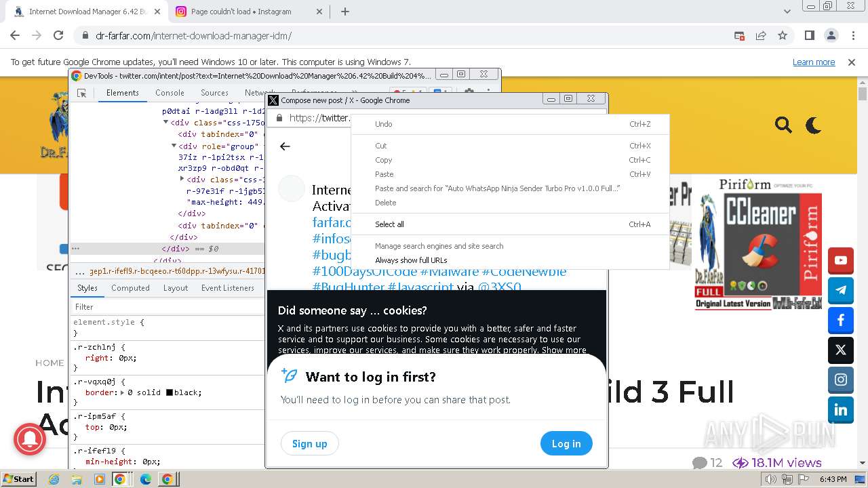Click the Sign up button in X popup
Image resolution: width=868 pixels, height=488 pixels.
309,444
